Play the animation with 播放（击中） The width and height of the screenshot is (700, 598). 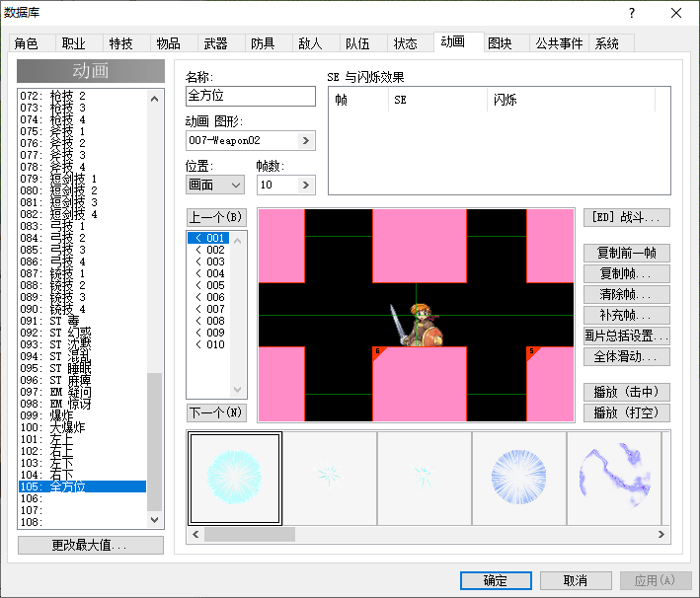pos(627,392)
